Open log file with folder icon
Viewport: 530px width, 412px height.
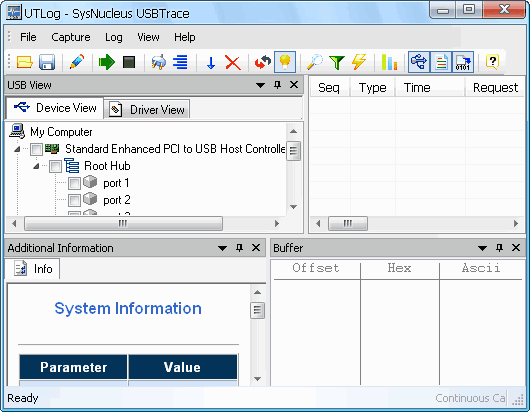coord(25,62)
